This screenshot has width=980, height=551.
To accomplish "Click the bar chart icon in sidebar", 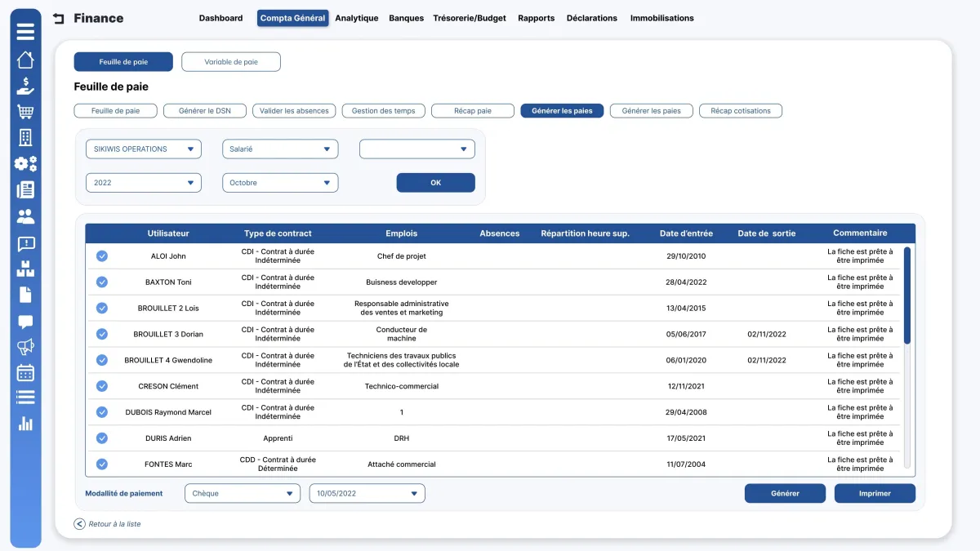I will pyautogui.click(x=25, y=424).
